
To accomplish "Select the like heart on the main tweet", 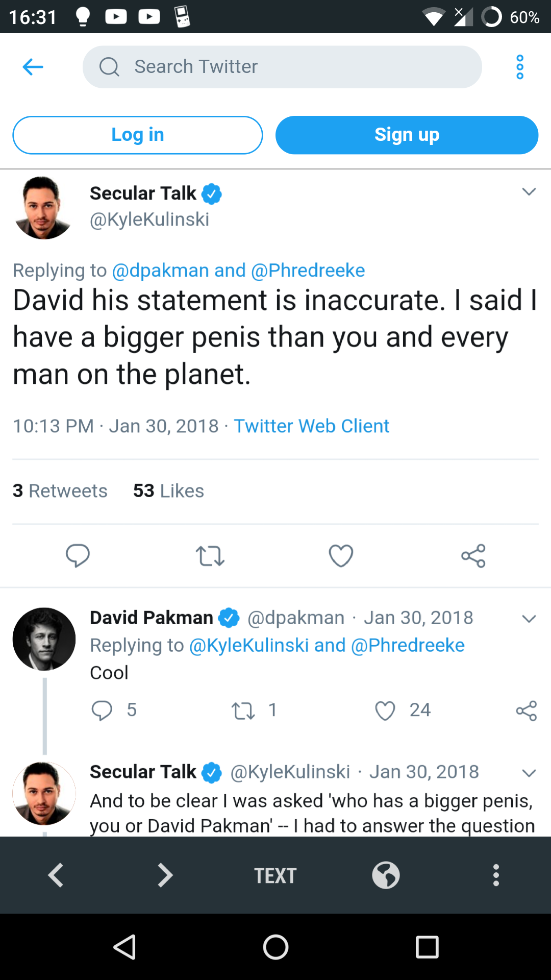I will [341, 556].
